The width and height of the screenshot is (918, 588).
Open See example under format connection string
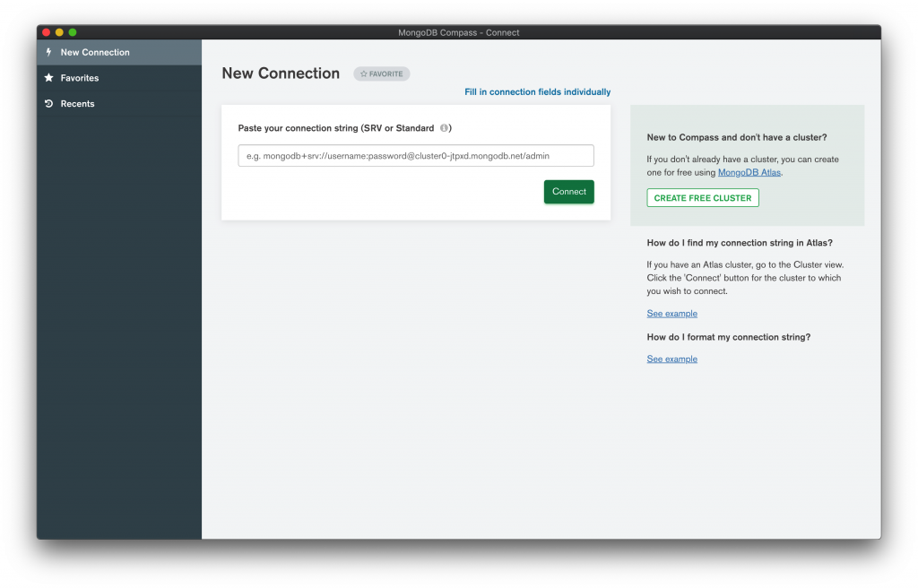point(672,359)
